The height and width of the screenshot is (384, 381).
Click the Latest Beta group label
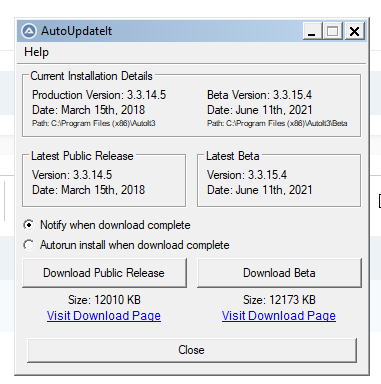(233, 156)
